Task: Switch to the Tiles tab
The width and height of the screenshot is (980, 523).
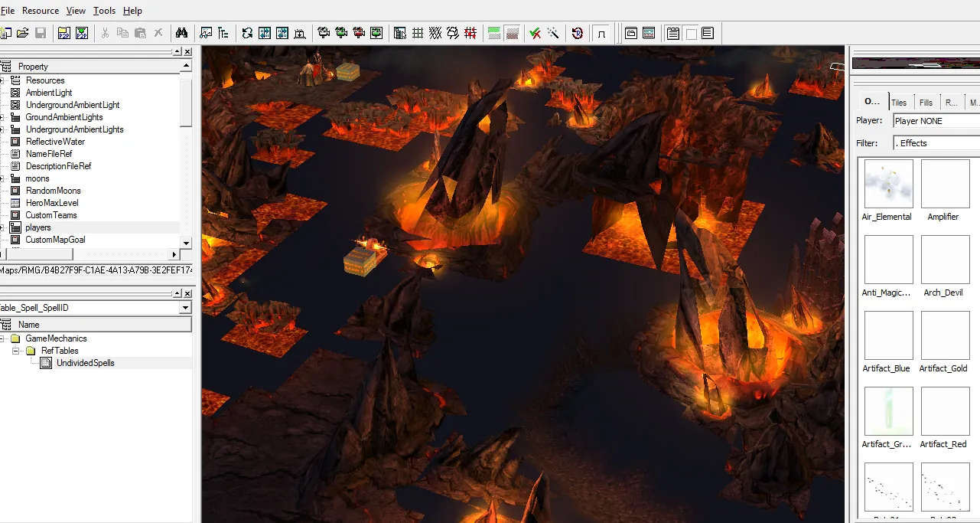Action: pos(899,103)
